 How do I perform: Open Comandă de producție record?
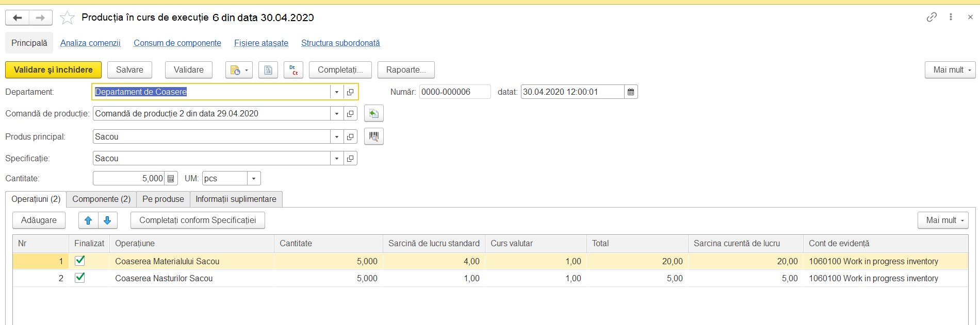[x=350, y=114]
